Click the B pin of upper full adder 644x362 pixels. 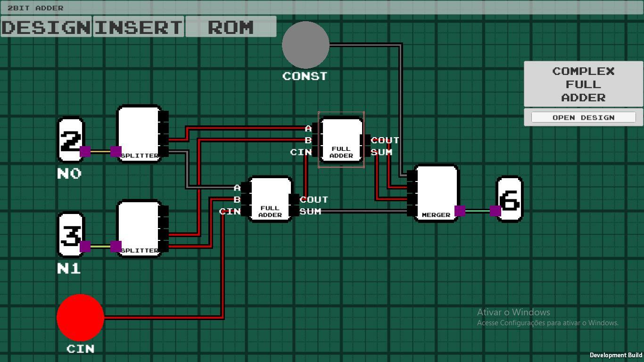click(315, 140)
